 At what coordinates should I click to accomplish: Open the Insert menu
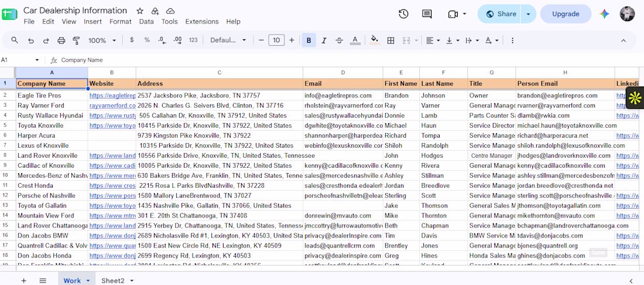(x=93, y=21)
